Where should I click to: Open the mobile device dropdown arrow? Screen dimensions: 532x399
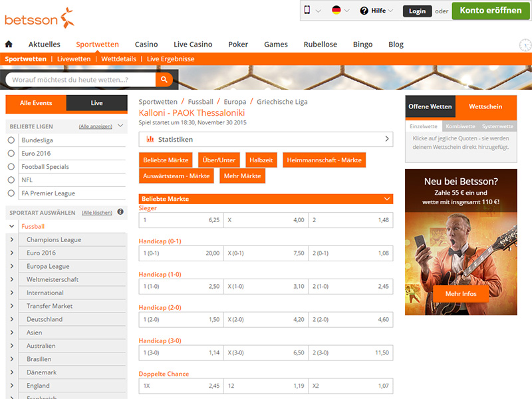pos(319,11)
